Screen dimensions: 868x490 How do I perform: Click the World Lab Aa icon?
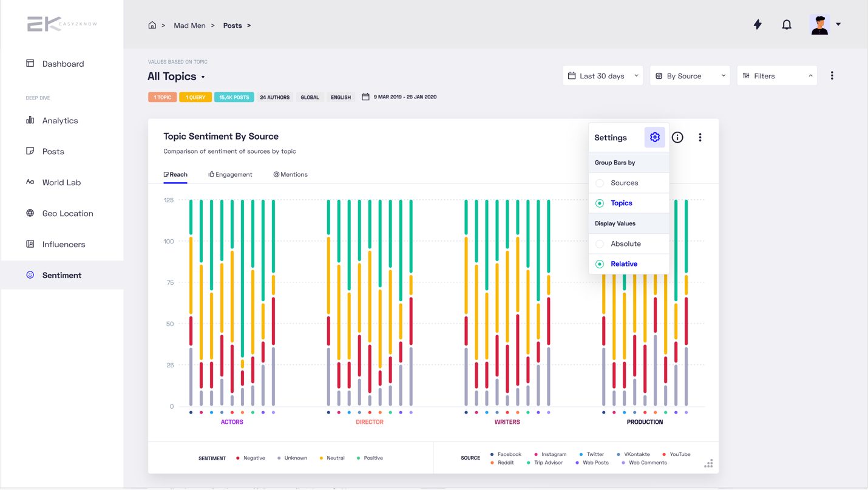(30, 182)
